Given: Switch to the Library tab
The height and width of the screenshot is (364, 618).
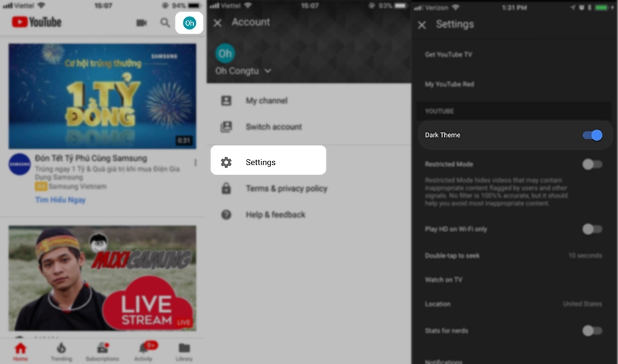Looking at the screenshot, I should (x=184, y=351).
